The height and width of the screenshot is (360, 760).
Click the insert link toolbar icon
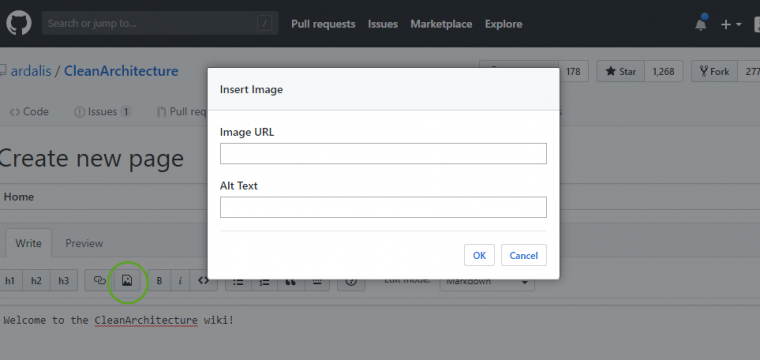[x=99, y=281]
